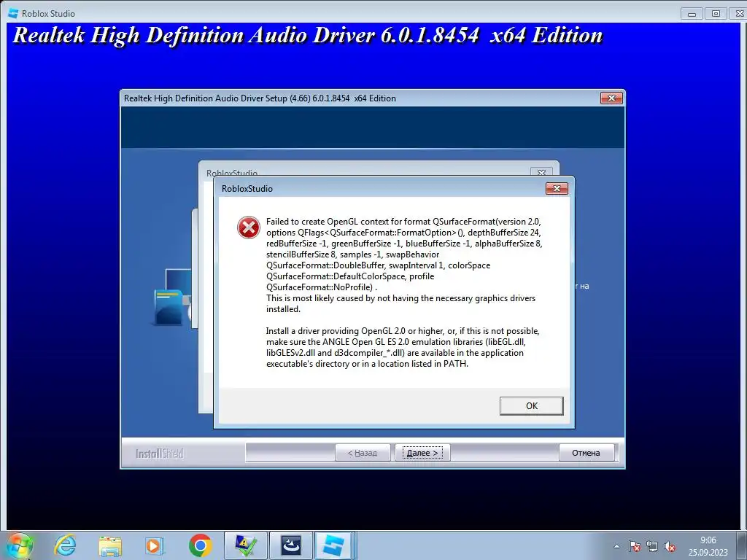Click the InstallShield logo
This screenshot has height=560, width=747.
(x=159, y=454)
